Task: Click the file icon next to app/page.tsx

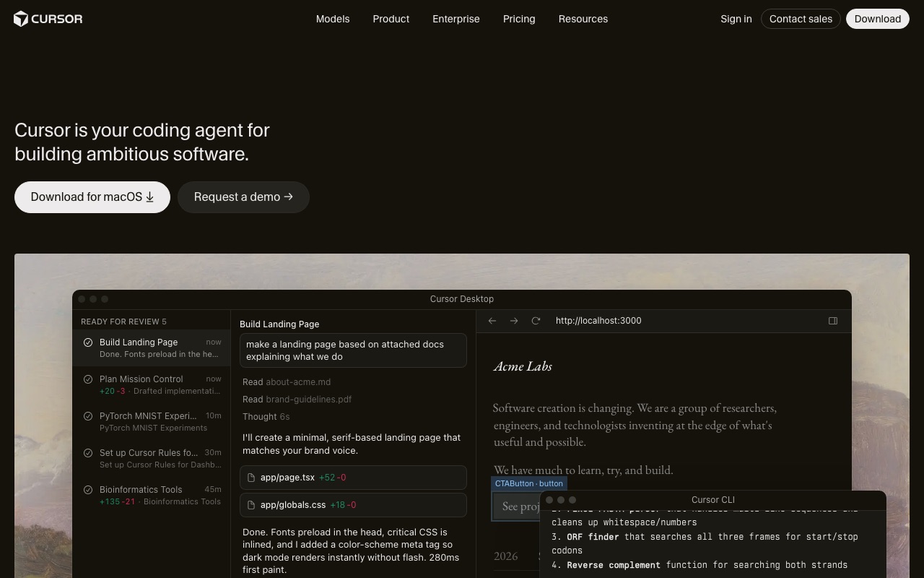Action: [x=251, y=478]
